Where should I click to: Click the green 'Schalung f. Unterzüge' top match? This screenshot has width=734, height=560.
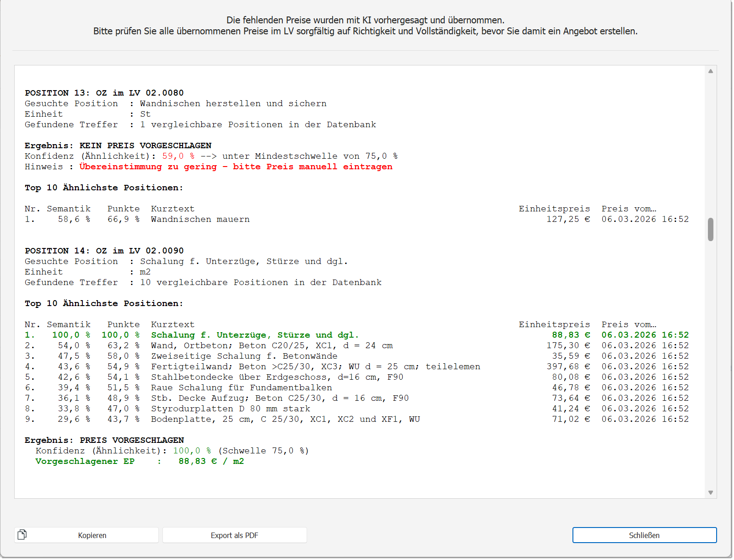pos(254,335)
